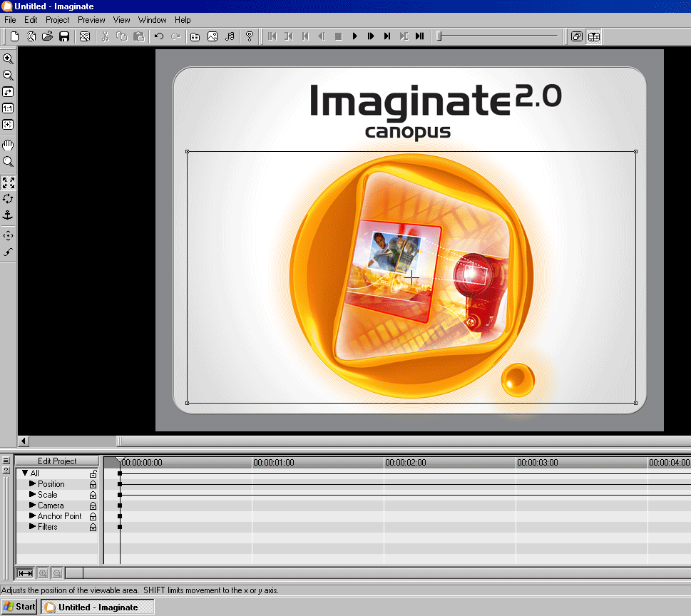Viewport: 691px width, 616px height.
Task: Select the viewable area corner-arrows tool
Action: [x=8, y=183]
